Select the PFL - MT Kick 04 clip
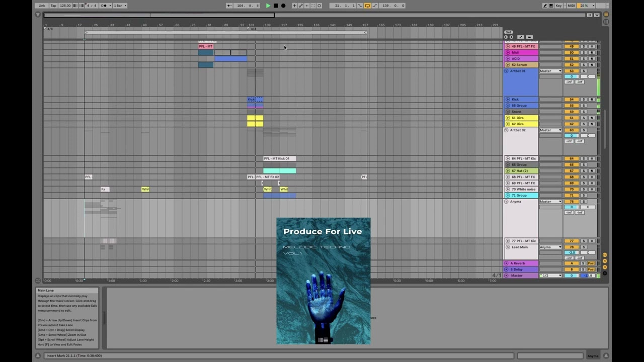The height and width of the screenshot is (362, 644). [279, 158]
